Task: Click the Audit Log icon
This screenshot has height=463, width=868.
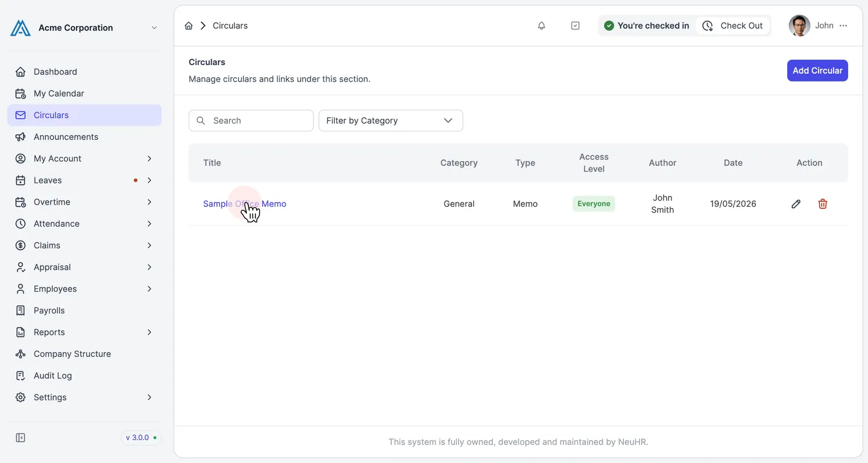Action: pyautogui.click(x=20, y=376)
